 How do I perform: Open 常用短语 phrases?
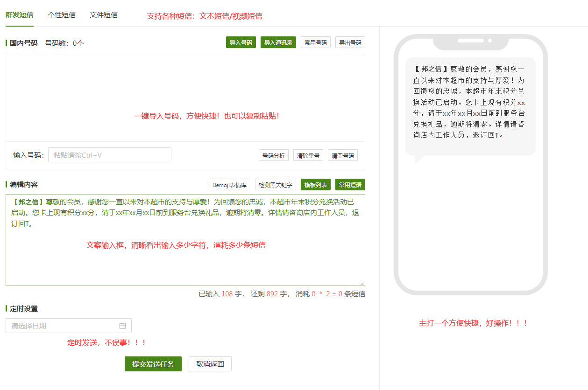350,185
